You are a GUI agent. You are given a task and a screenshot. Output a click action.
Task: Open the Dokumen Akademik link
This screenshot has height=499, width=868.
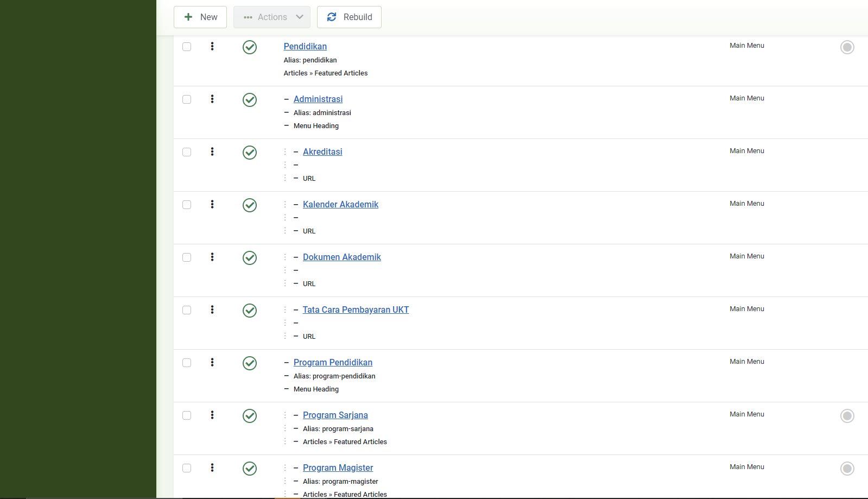342,257
